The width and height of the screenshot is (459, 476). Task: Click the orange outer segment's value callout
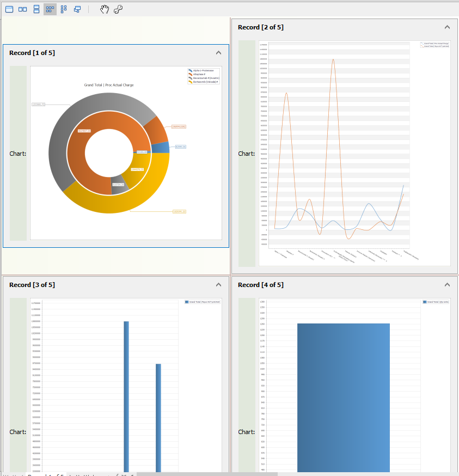coord(179,126)
